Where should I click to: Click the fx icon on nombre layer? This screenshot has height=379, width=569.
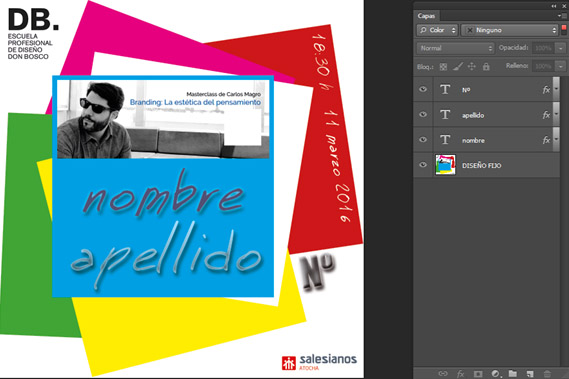[x=546, y=140]
